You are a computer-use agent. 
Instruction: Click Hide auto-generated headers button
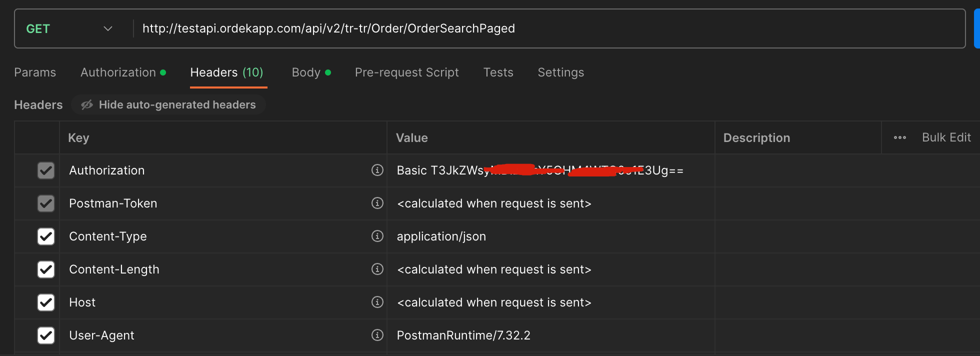168,104
